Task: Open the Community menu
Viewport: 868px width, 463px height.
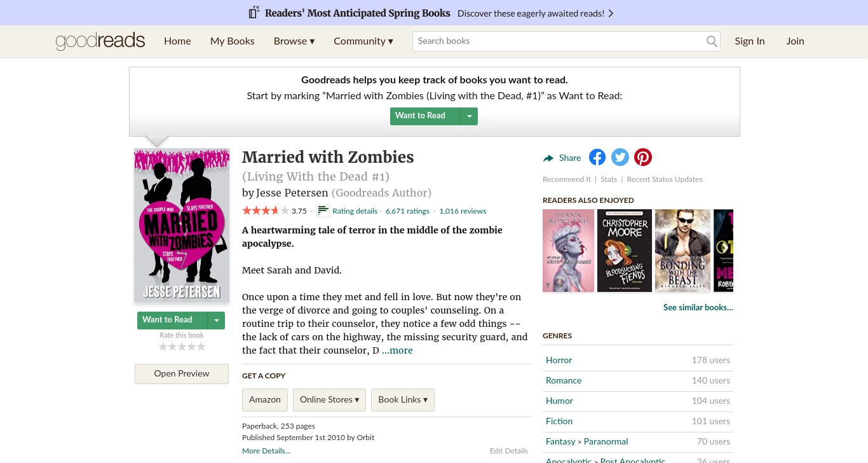Action: (x=363, y=41)
